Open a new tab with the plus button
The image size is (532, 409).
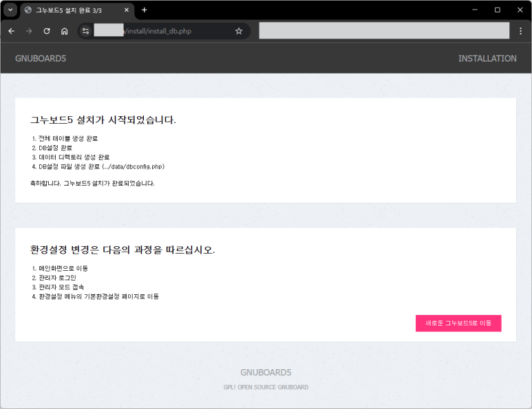click(145, 10)
